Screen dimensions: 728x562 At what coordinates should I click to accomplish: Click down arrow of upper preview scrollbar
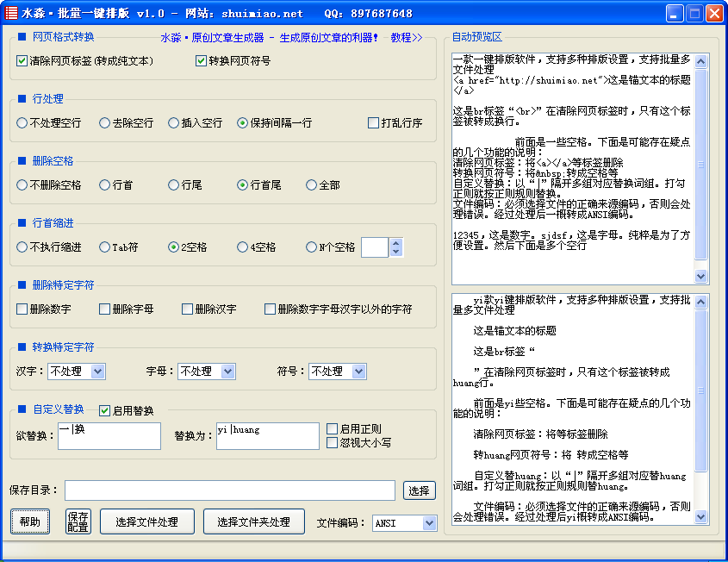701,277
